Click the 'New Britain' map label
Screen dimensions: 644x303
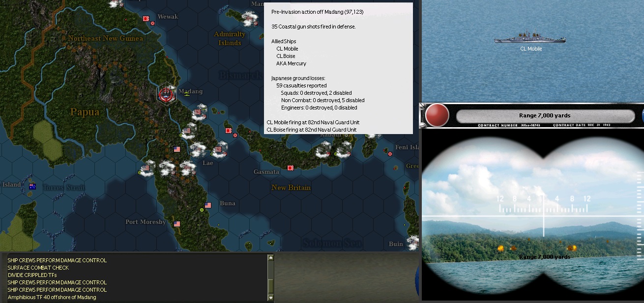click(x=291, y=188)
